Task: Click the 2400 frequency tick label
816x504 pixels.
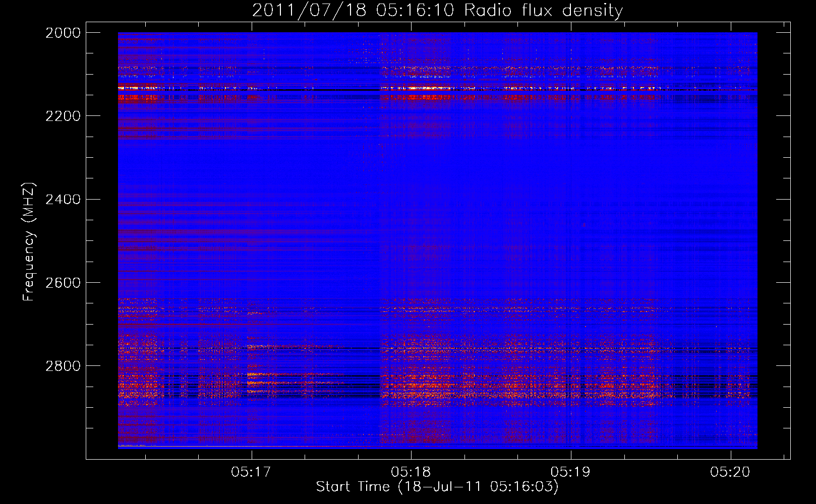Action: [63, 200]
